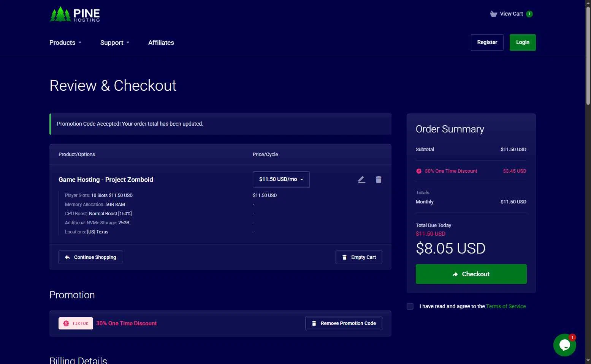Viewport: 591px width, 364px height.
Task: Click Continue Shopping
Action: pos(90,257)
